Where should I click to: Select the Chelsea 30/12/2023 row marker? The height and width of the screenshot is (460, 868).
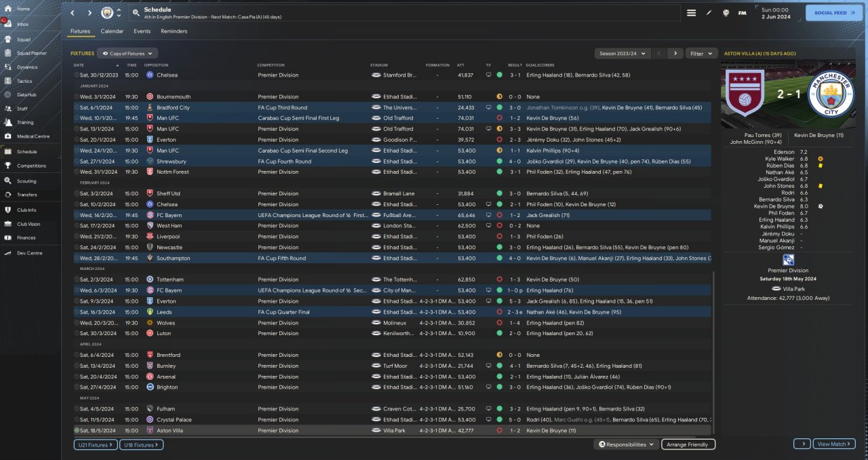point(77,75)
